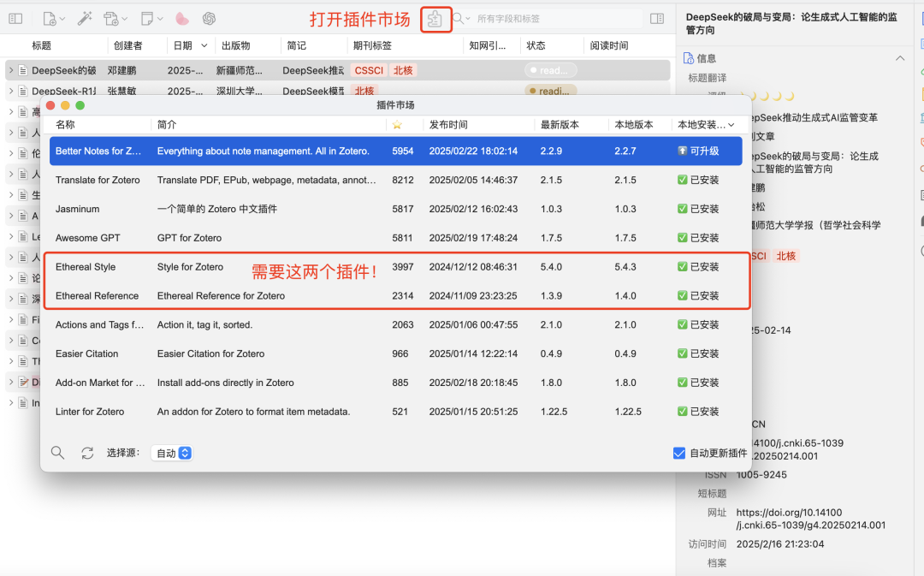Select the Add-on Market for Zotero row
Screen dimensions: 924x576
[395, 383]
